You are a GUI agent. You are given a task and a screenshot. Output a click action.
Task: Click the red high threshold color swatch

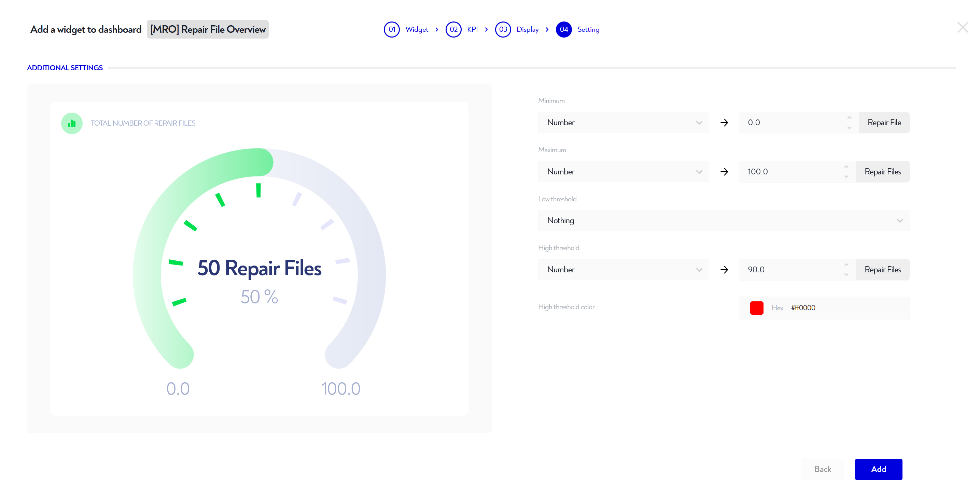click(x=756, y=308)
